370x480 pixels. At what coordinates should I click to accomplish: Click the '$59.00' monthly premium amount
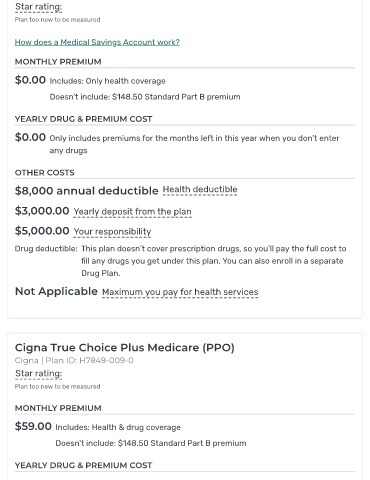click(33, 426)
